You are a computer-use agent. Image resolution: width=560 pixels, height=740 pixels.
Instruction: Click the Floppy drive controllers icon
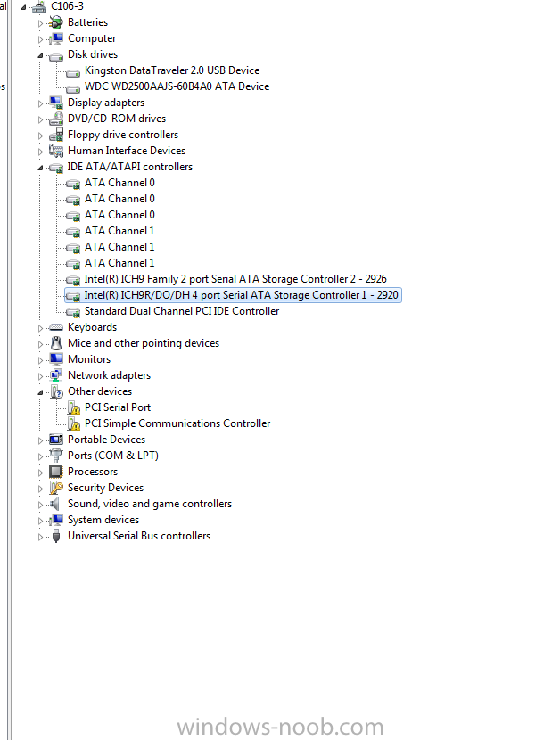click(55, 135)
